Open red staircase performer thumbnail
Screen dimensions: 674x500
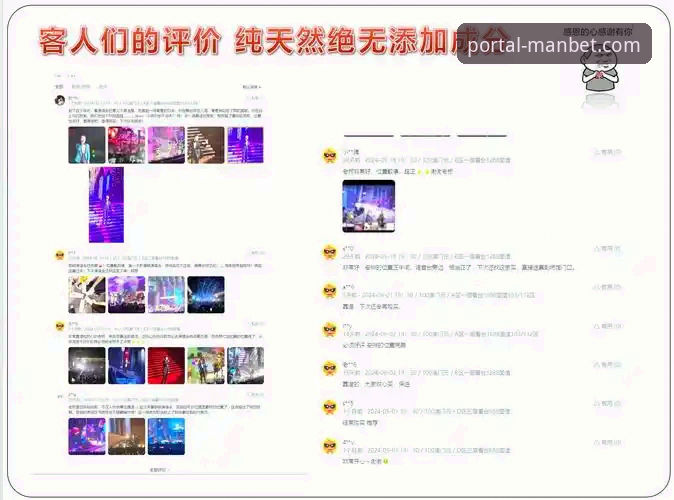(166, 365)
